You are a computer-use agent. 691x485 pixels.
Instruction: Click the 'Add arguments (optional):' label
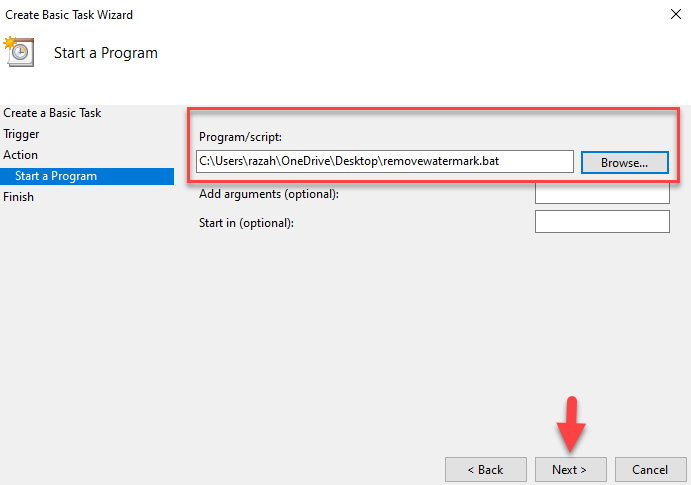[269, 193]
